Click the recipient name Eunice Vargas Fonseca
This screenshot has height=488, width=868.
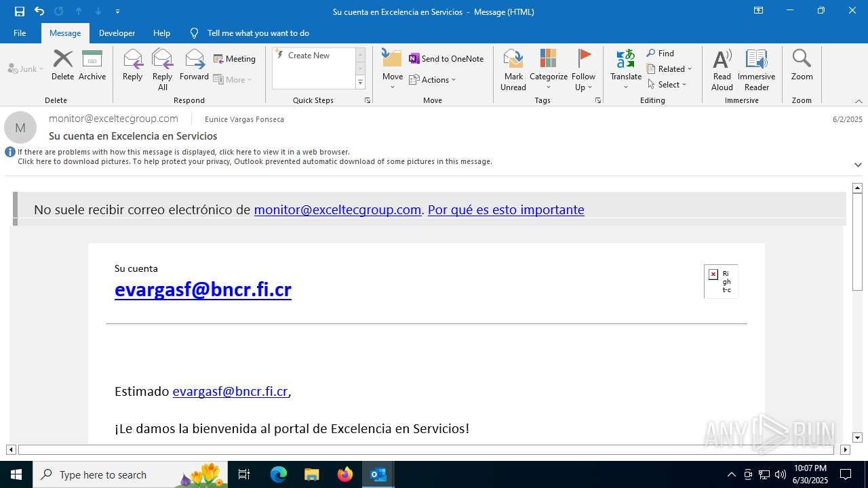[x=244, y=119]
